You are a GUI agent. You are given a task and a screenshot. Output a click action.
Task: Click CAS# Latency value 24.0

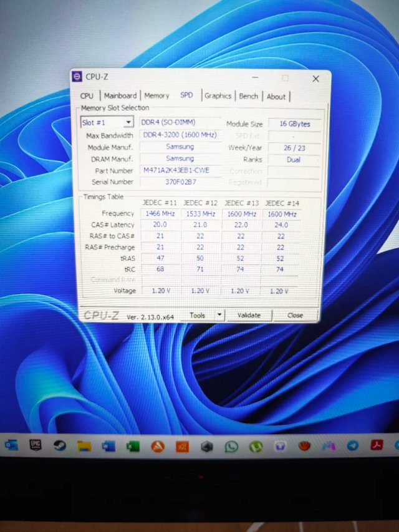pyautogui.click(x=281, y=225)
